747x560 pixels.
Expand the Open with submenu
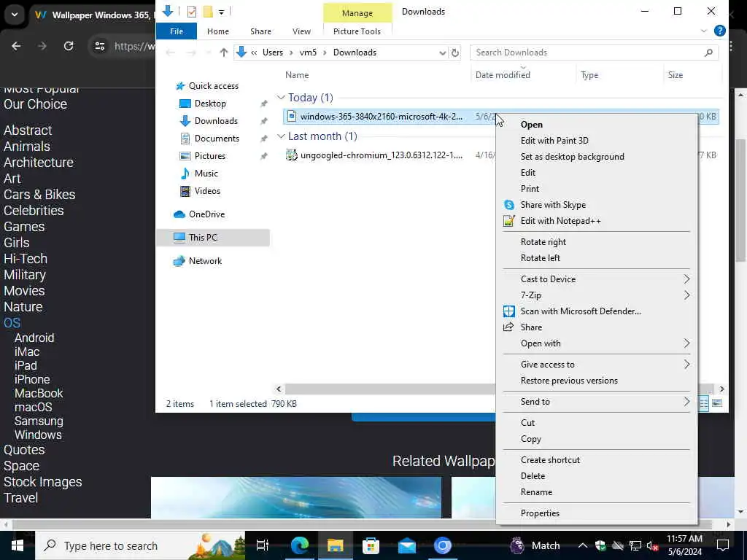[686, 343]
